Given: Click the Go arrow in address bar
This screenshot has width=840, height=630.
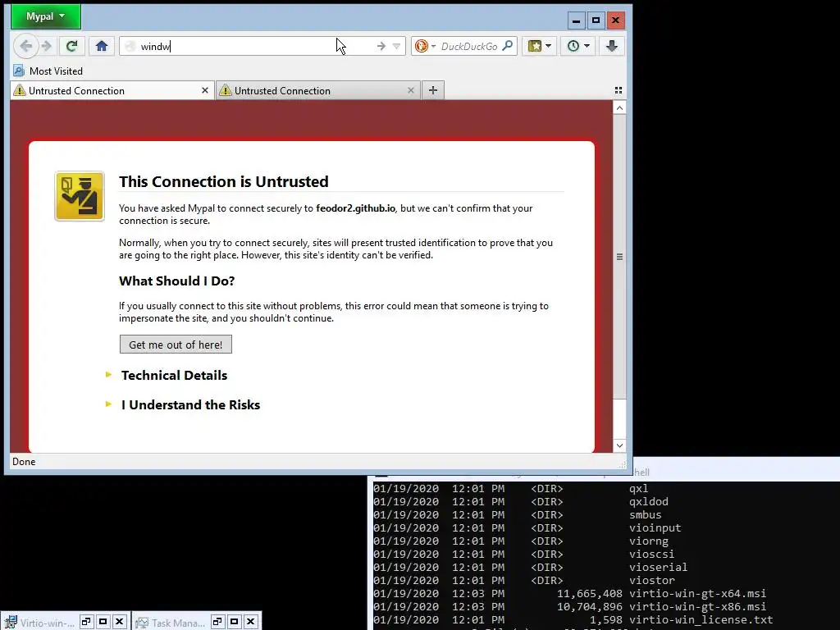Looking at the screenshot, I should click(381, 46).
